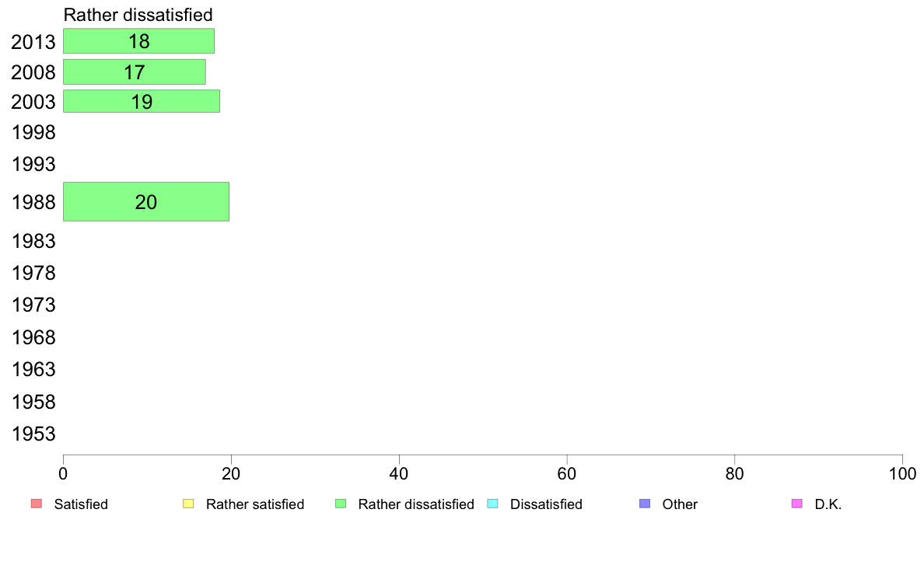
Task: Click the blue Other legend swatch
Action: point(645,504)
